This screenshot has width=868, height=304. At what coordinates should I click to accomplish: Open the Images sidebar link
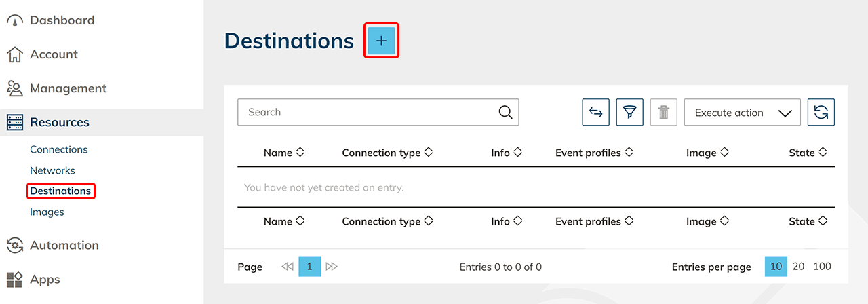[x=47, y=212]
